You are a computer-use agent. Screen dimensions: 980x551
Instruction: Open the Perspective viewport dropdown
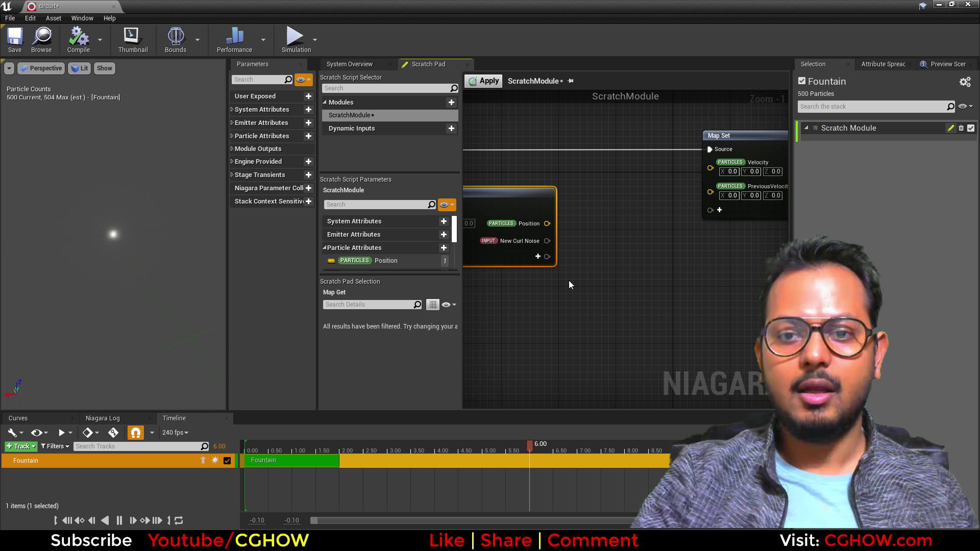point(41,68)
